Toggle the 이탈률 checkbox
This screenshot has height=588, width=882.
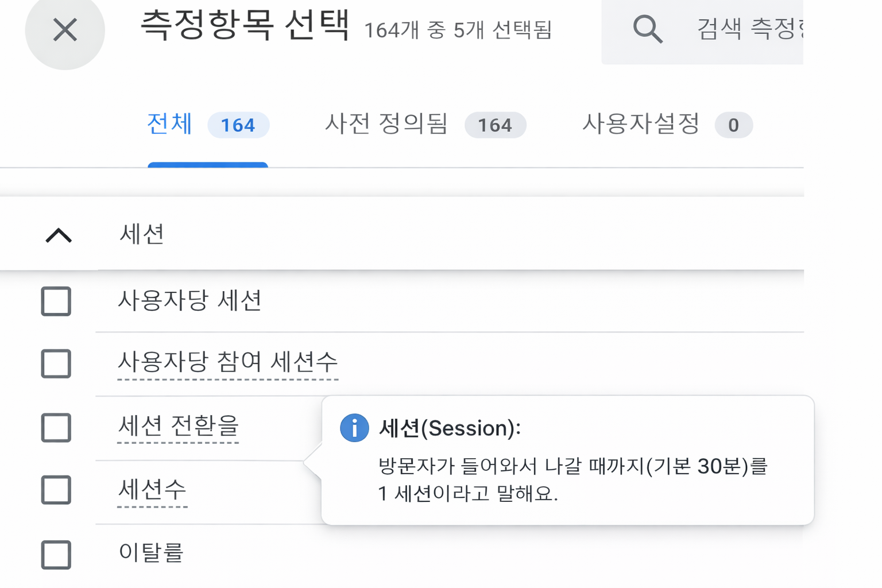pos(56,555)
